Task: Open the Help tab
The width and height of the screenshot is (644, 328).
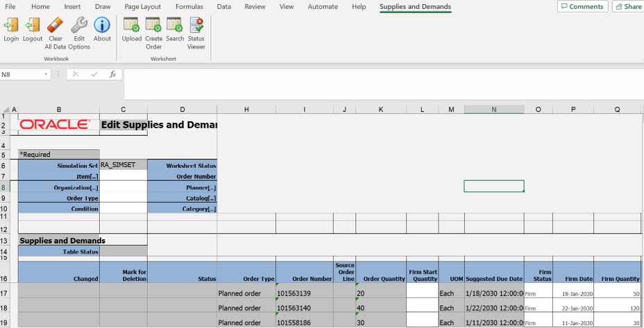Action: pos(359,6)
